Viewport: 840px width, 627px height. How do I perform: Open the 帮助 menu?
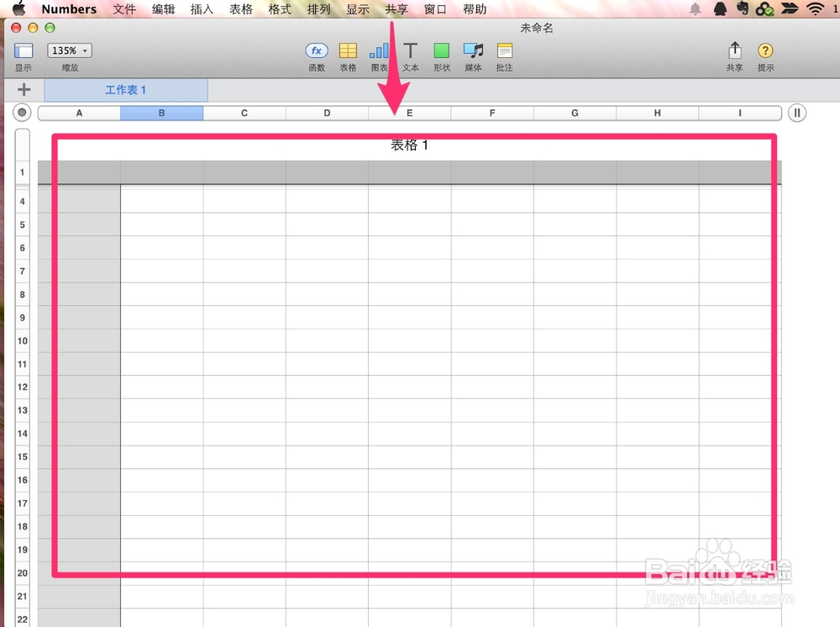point(475,9)
